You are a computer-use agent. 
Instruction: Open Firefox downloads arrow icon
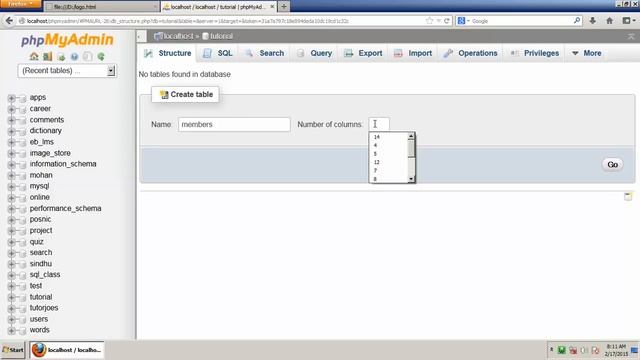pos(593,20)
